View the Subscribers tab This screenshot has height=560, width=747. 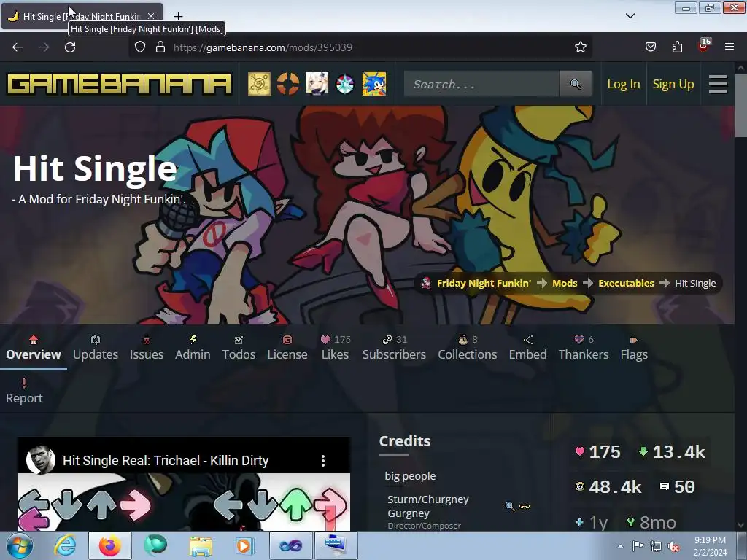(394, 348)
